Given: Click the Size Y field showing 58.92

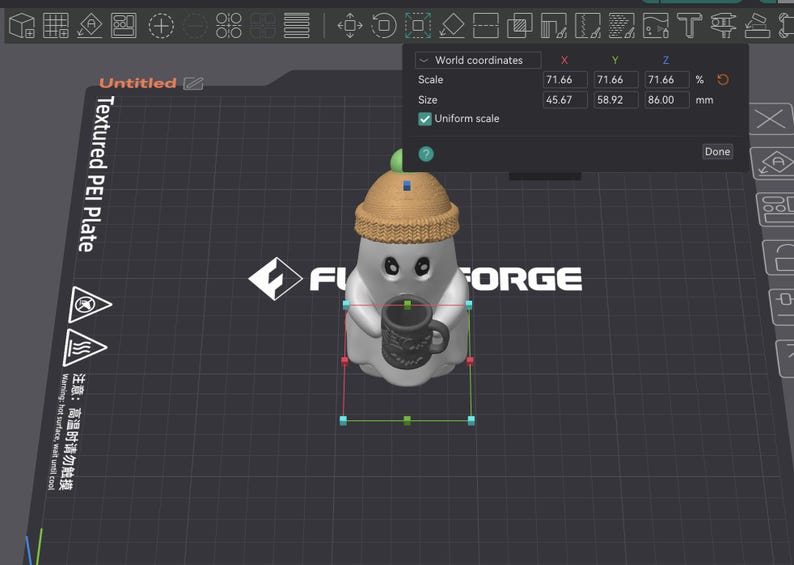Looking at the screenshot, I should 616,100.
